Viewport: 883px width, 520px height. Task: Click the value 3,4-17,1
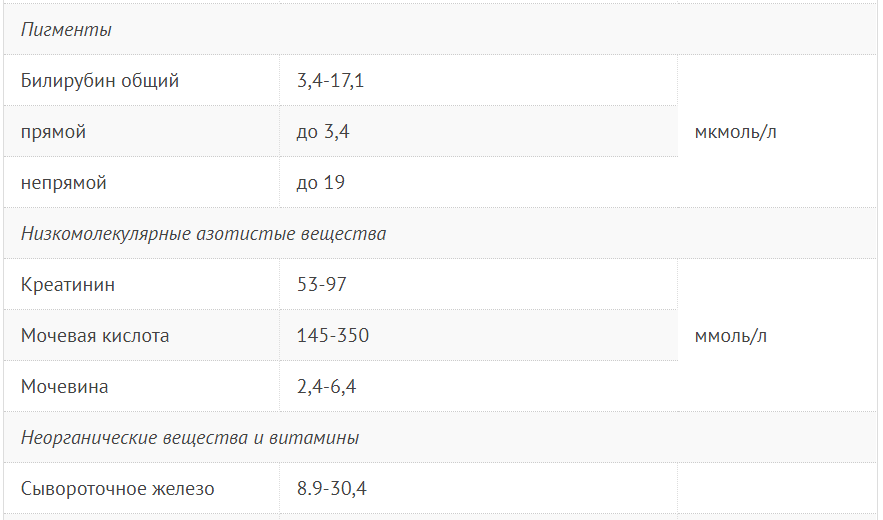330,81
